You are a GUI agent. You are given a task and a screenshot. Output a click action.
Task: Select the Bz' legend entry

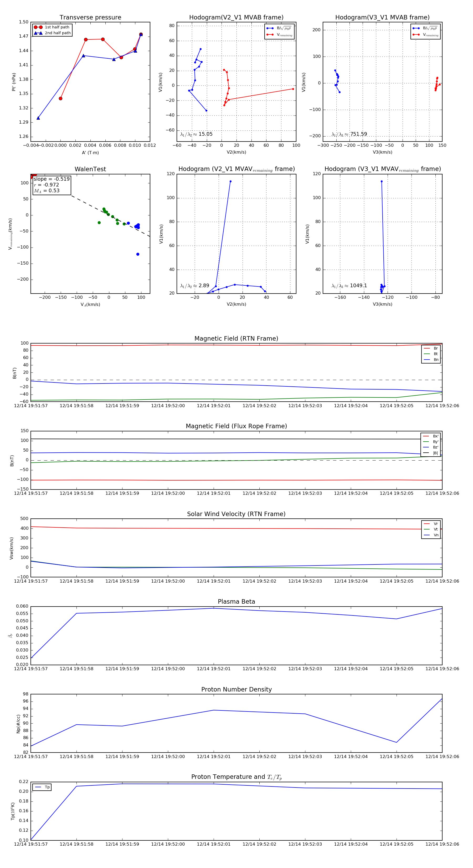(431, 447)
